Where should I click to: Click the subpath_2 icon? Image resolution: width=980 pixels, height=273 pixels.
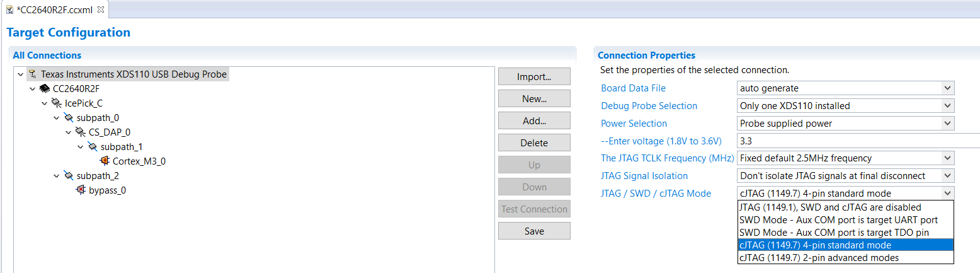point(68,176)
